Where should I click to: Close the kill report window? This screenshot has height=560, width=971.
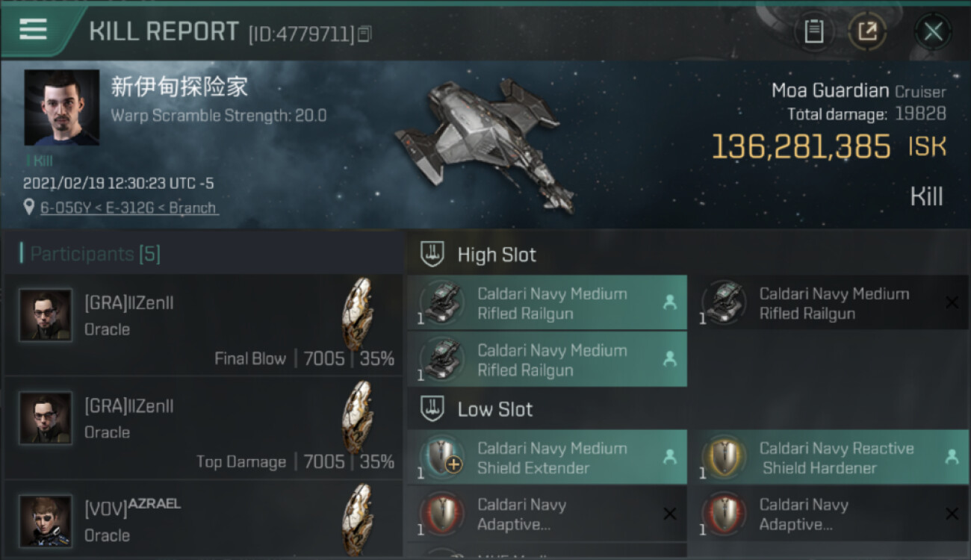933,31
